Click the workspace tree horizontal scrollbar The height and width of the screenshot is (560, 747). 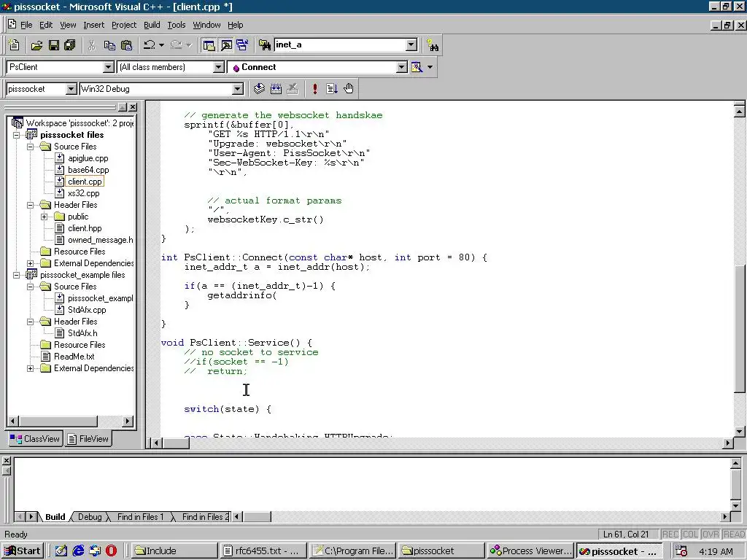(70, 421)
